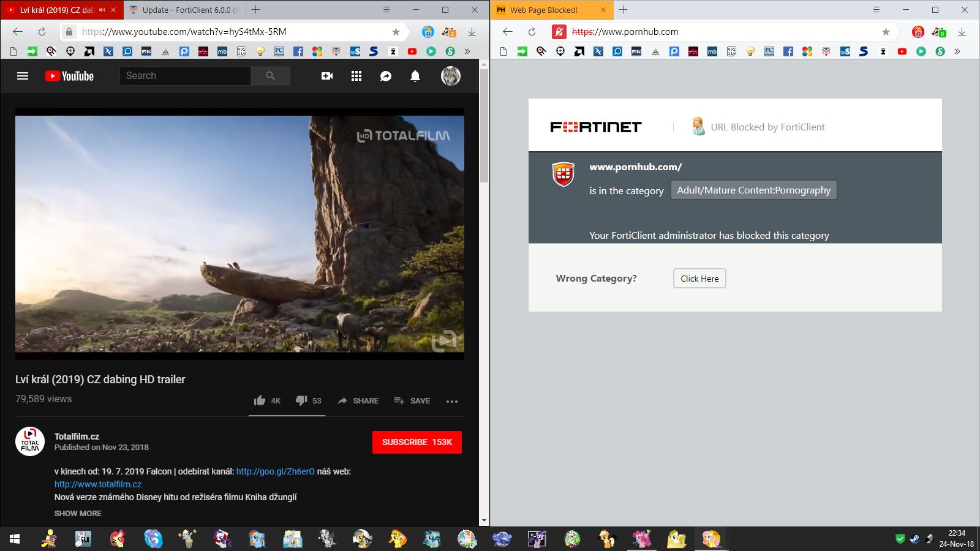Reload the YouTube page
980x551 pixels.
tap(42, 32)
